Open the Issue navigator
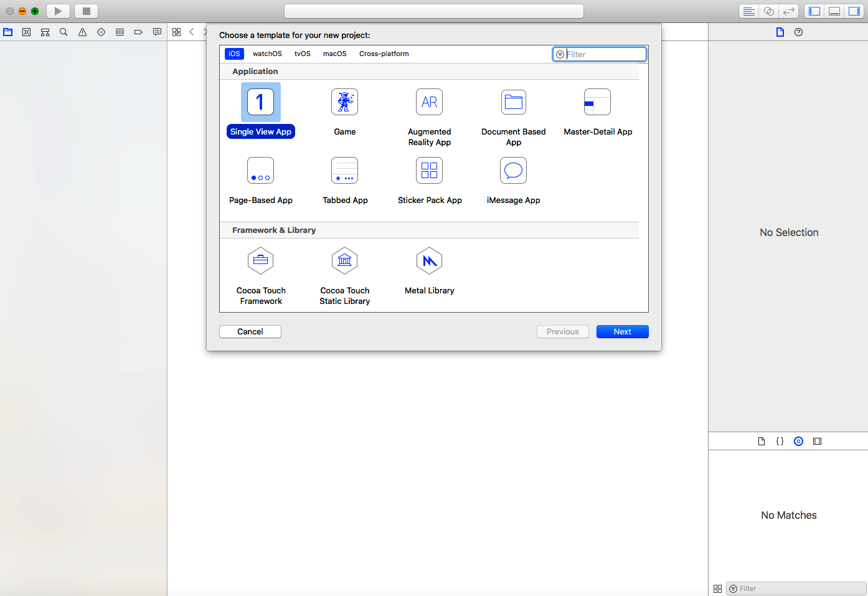 coord(82,32)
